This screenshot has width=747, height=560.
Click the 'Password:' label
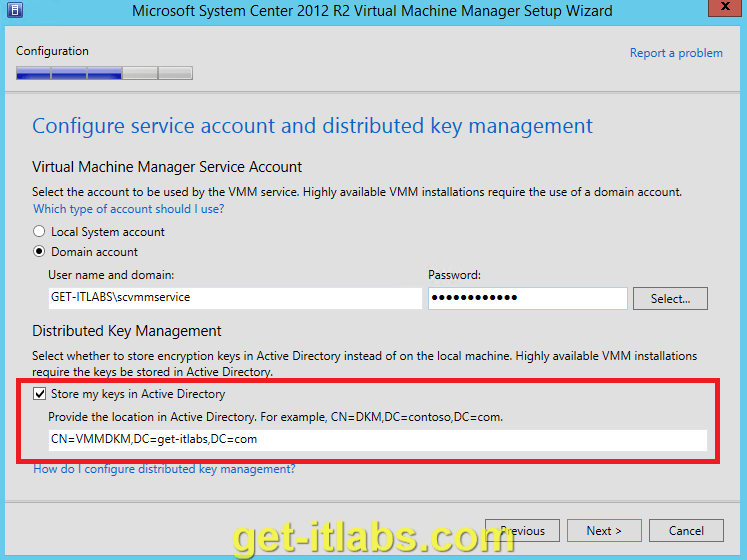pos(454,275)
